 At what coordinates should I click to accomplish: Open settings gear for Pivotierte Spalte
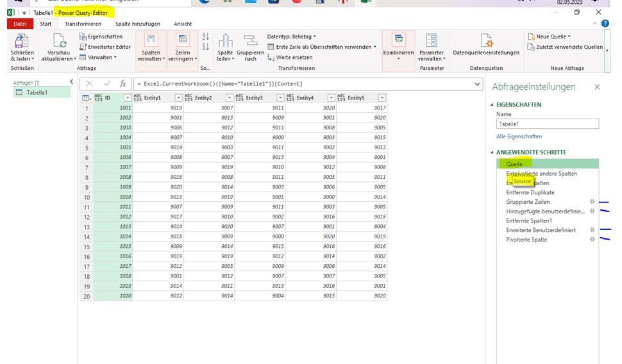(x=593, y=240)
